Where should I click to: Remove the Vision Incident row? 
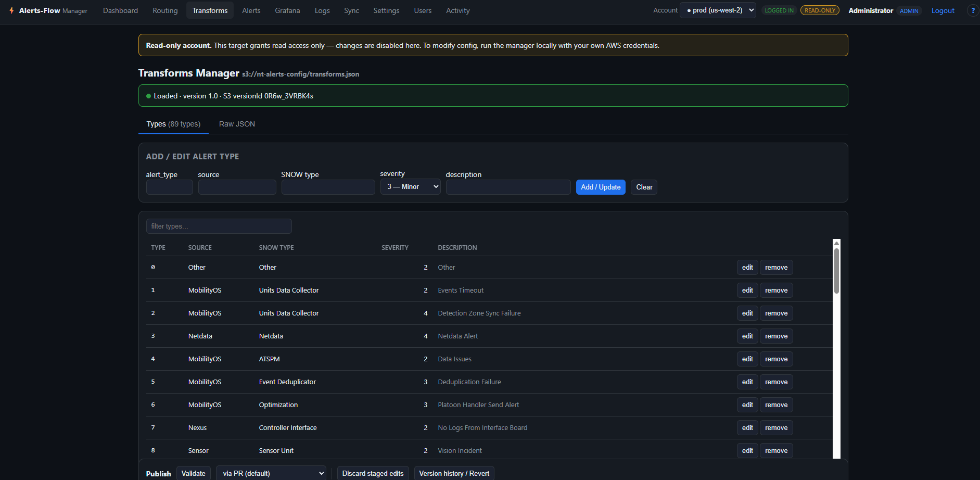776,450
